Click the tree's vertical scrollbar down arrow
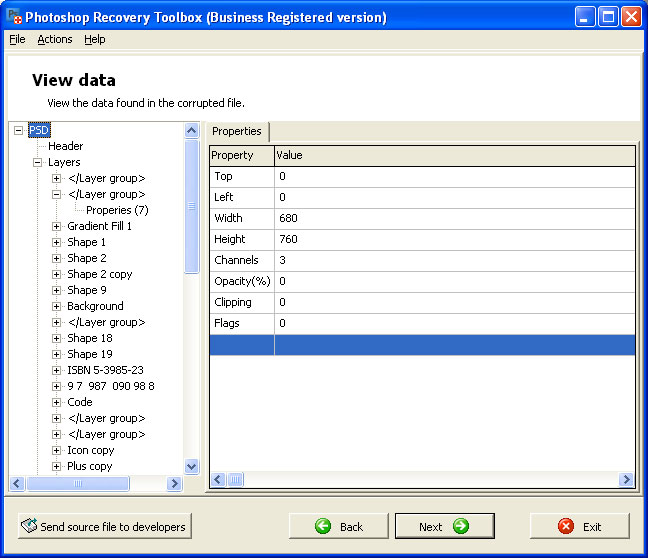Viewport: 648px width, 558px height. 192,466
